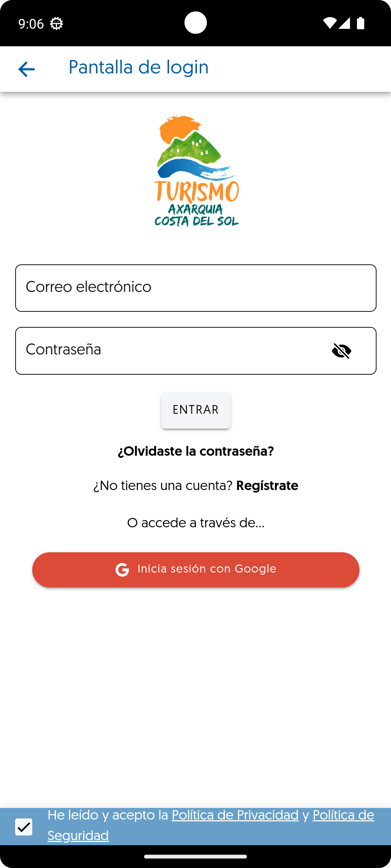
Task: Tap the clock in the status bar
Action: [x=31, y=24]
